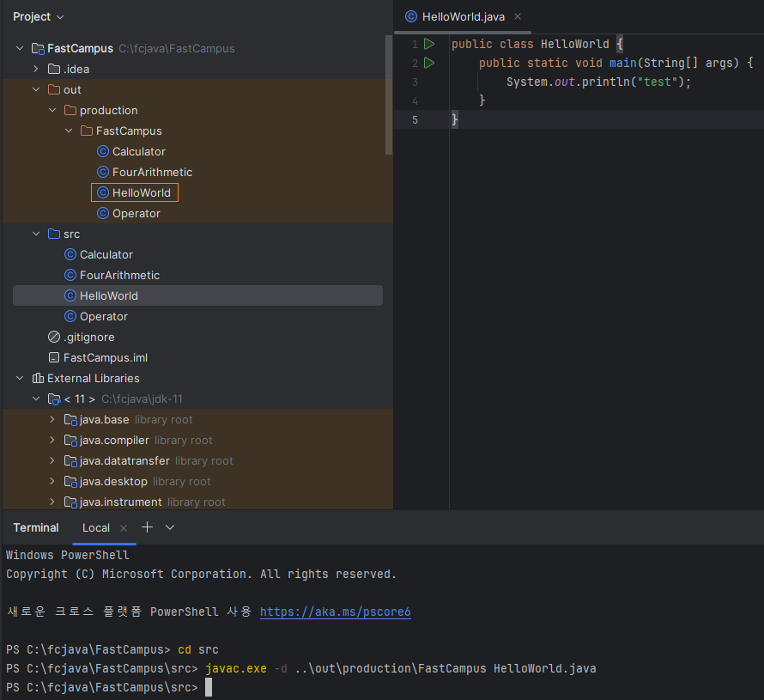The image size is (764, 700).
Task: Click the java.compiler folder icon
Action: [x=70, y=440]
